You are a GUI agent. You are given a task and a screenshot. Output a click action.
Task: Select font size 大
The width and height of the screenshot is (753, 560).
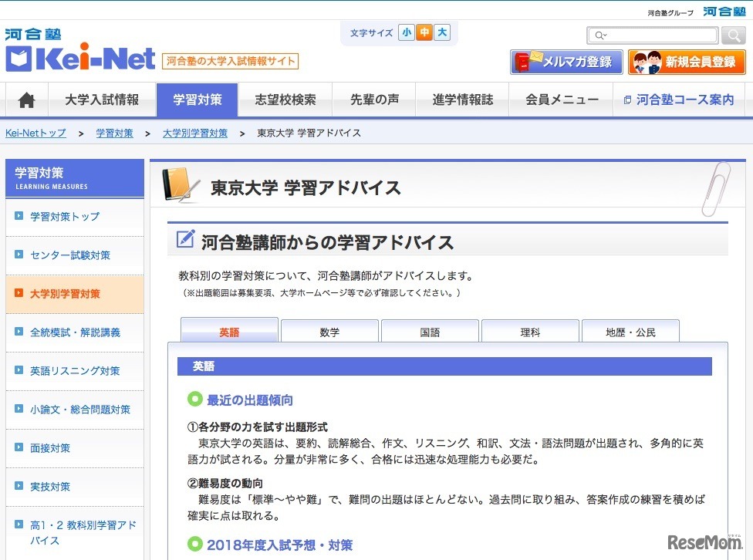point(441,33)
